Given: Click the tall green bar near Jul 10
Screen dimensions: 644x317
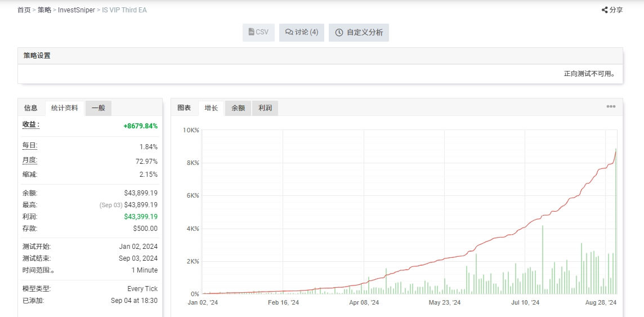Looking at the screenshot, I should pyautogui.click(x=543, y=260).
